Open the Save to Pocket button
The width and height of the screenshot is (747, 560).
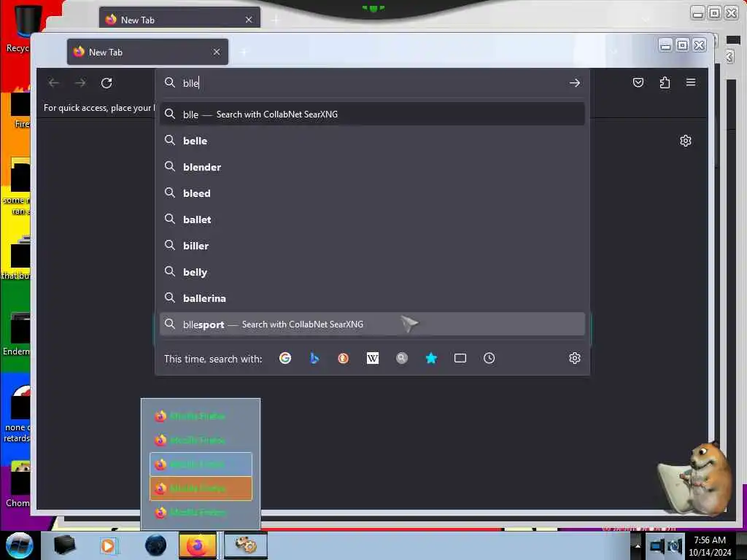638,83
